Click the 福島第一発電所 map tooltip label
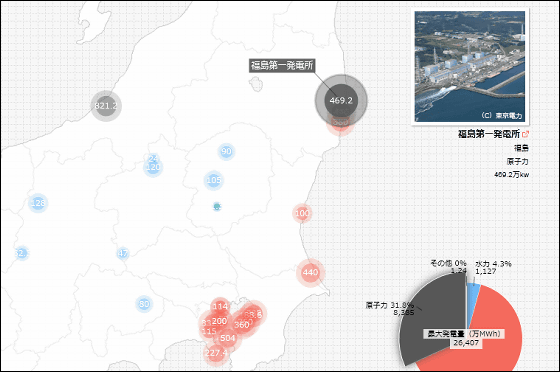 282,65
